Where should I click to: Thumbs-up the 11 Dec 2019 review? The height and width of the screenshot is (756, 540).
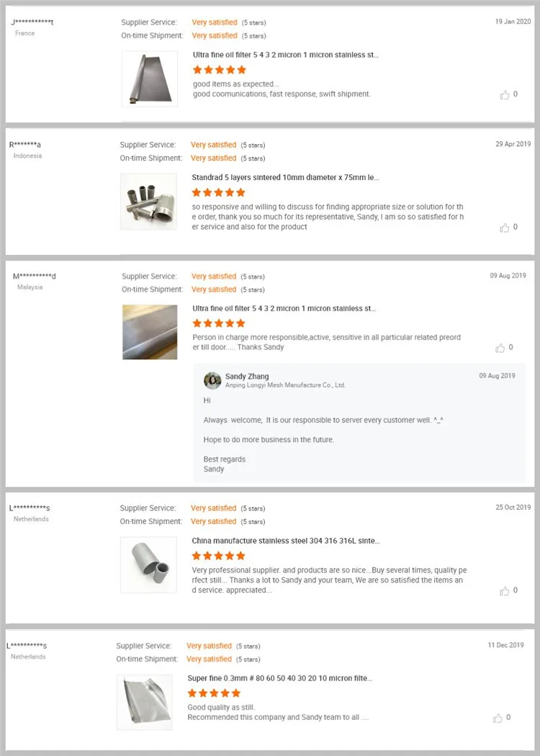pyautogui.click(x=498, y=718)
